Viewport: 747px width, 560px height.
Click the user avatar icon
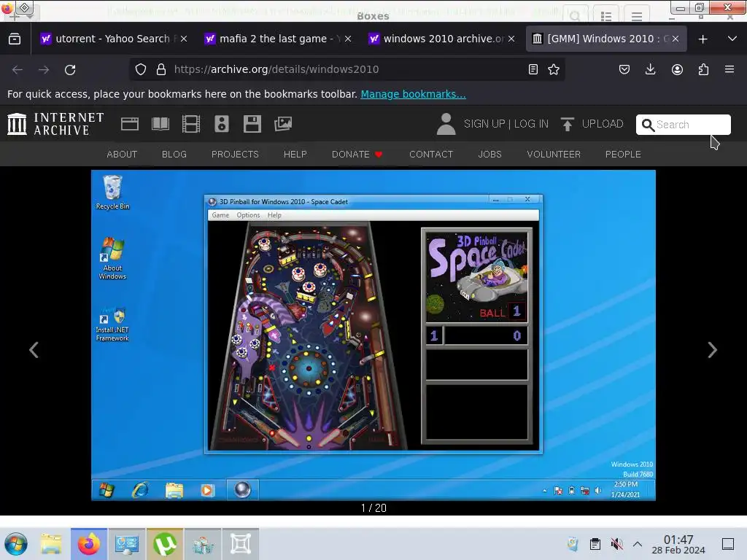tap(446, 124)
